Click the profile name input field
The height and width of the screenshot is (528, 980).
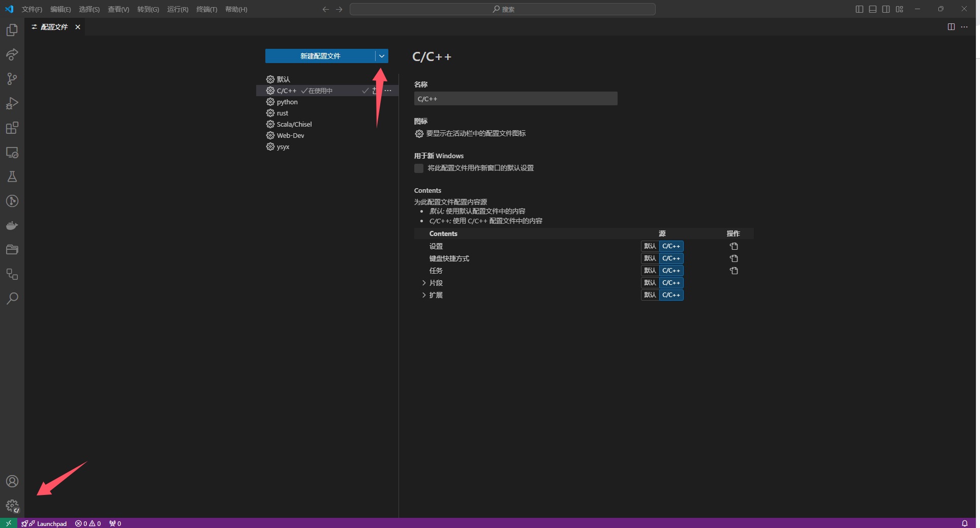pos(515,99)
